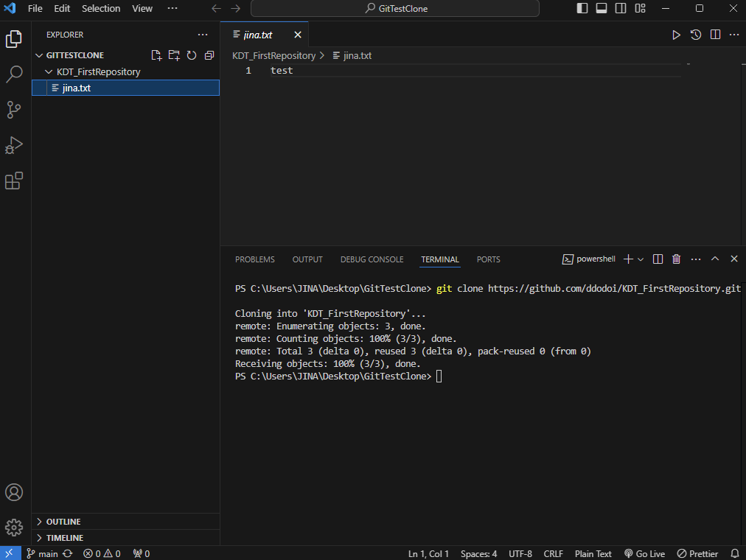Image resolution: width=746 pixels, height=560 pixels.
Task: Click the main branch status item
Action: pos(42,553)
